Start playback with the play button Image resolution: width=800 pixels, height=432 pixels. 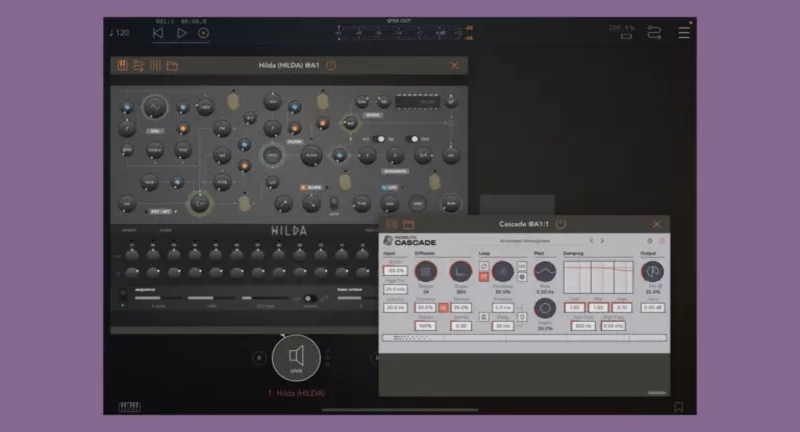182,33
